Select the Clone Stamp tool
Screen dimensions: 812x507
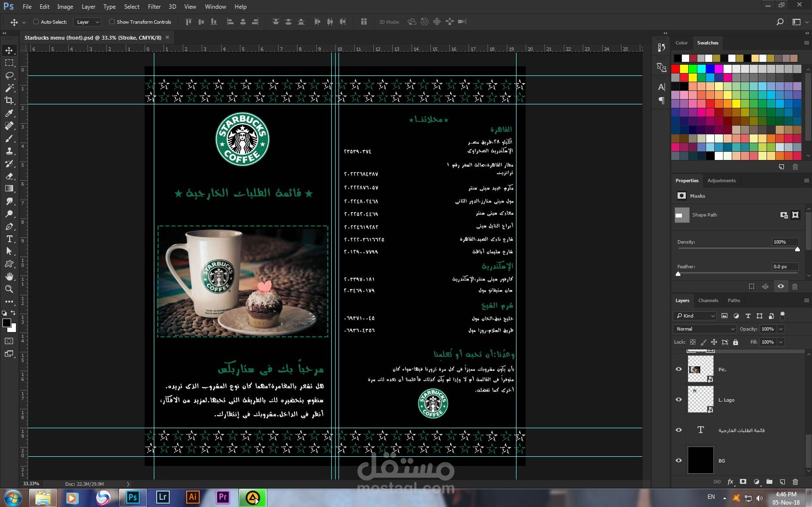click(x=9, y=151)
